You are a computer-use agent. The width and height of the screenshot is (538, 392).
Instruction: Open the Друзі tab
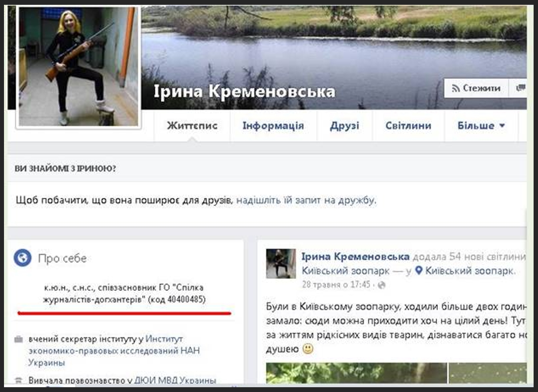click(x=344, y=126)
